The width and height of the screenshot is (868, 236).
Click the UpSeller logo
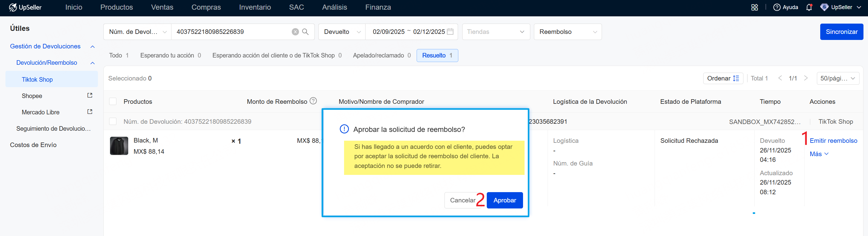point(25,7)
